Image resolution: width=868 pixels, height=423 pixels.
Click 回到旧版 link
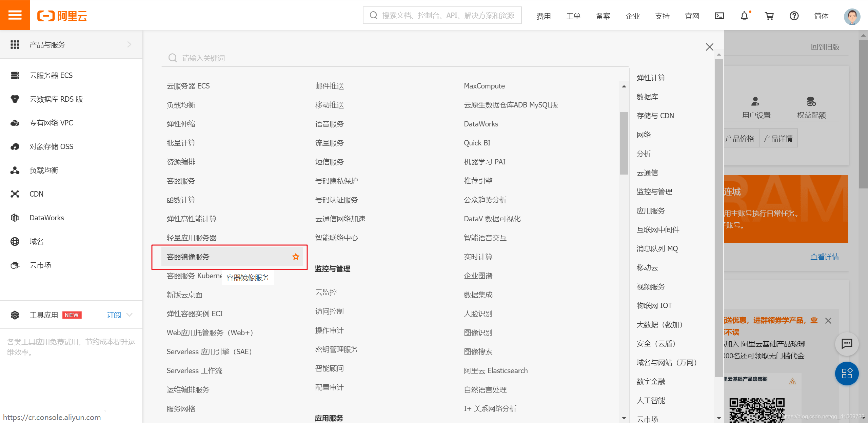tap(825, 47)
